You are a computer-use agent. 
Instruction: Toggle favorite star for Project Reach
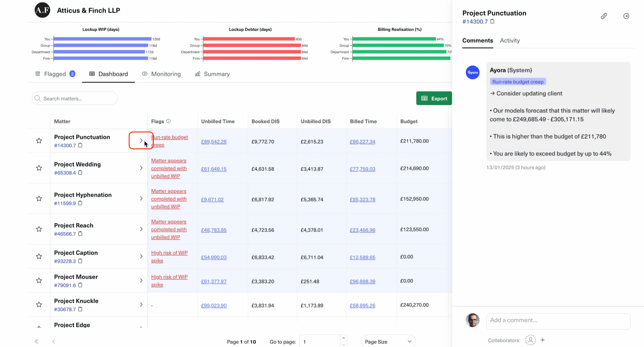tap(39, 229)
